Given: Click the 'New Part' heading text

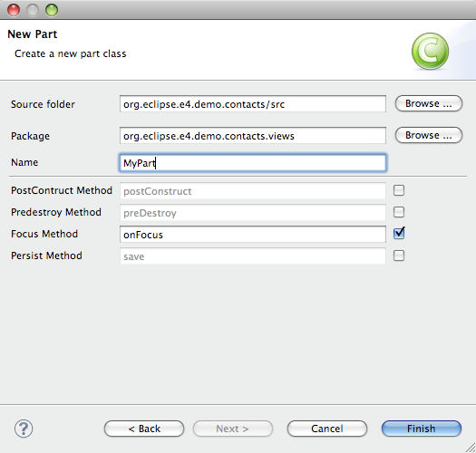Looking at the screenshot, I should tap(32, 34).
